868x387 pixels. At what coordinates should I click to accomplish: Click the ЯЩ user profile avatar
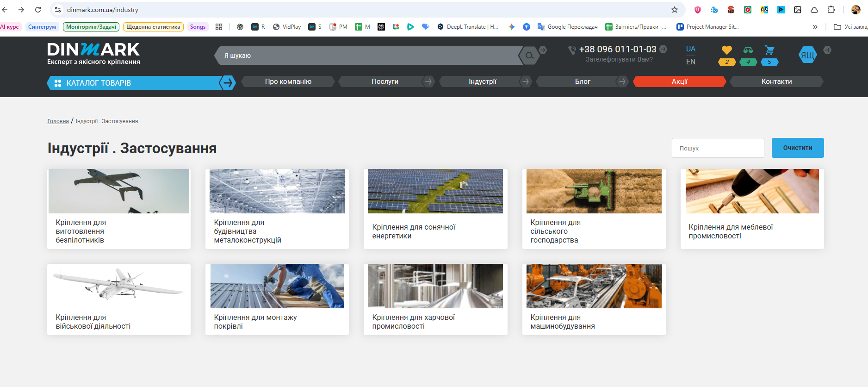click(807, 55)
